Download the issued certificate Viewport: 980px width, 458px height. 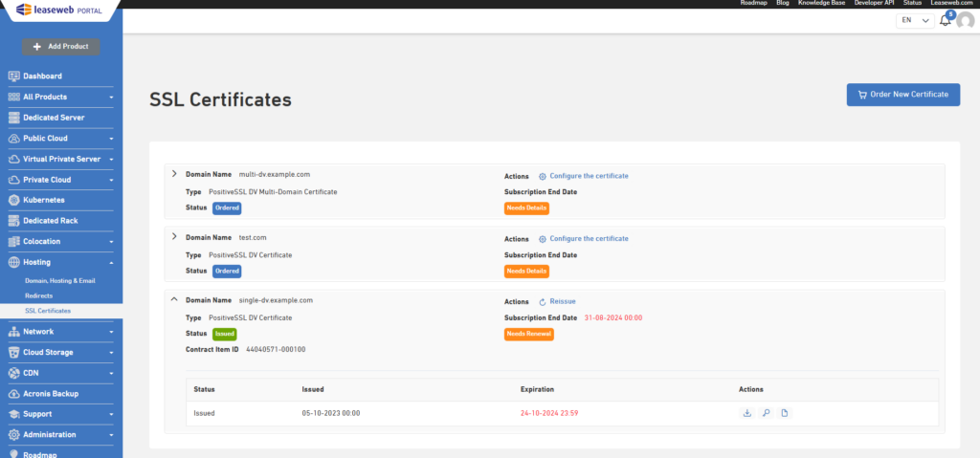pos(746,413)
